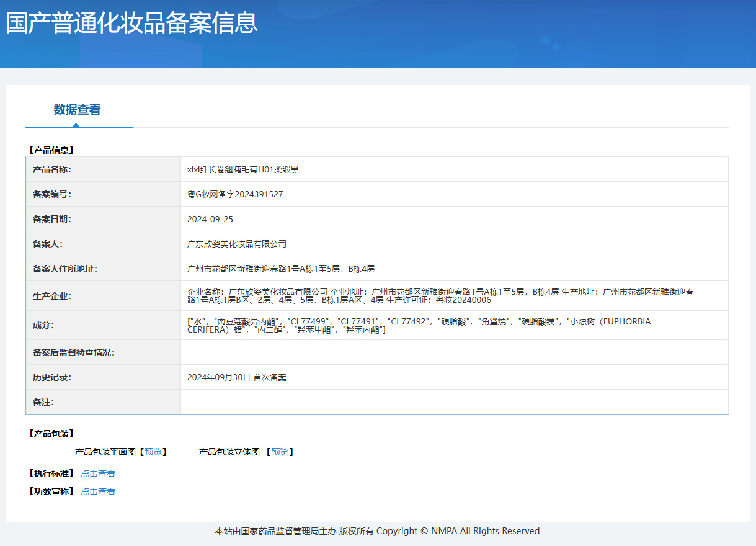The image size is (756, 546).
Task: Switch to the 数据查看 tab
Action: click(x=79, y=109)
